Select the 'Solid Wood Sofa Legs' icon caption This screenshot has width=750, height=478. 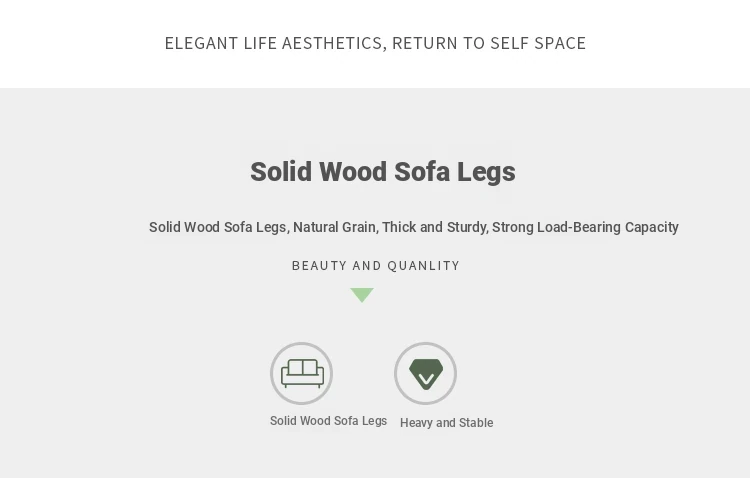328,421
